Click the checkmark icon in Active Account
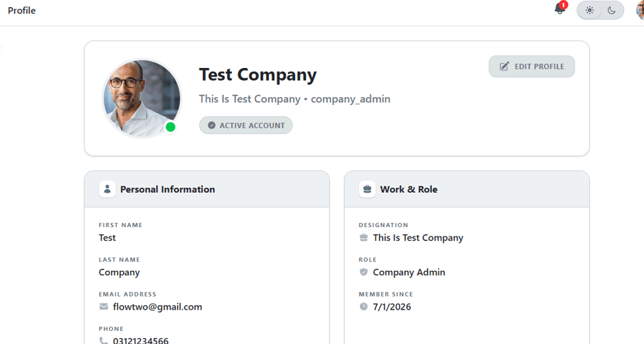644x344 pixels. coord(211,125)
